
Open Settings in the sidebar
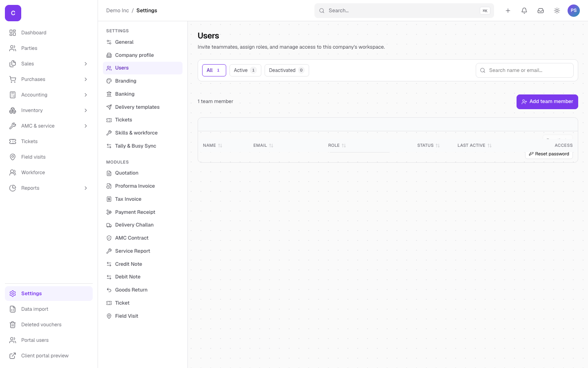pyautogui.click(x=49, y=294)
